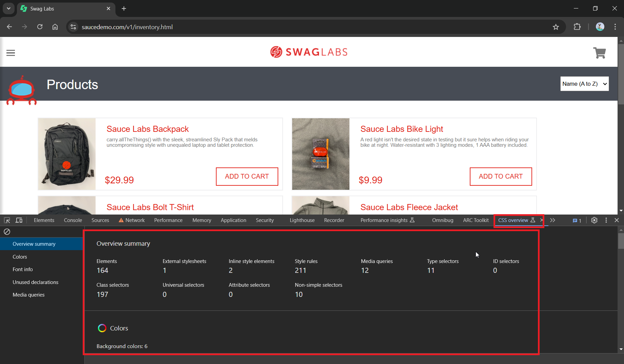Image resolution: width=624 pixels, height=364 pixels.
Task: Click the DevTools inspect element picker icon
Action: [x=7, y=220]
